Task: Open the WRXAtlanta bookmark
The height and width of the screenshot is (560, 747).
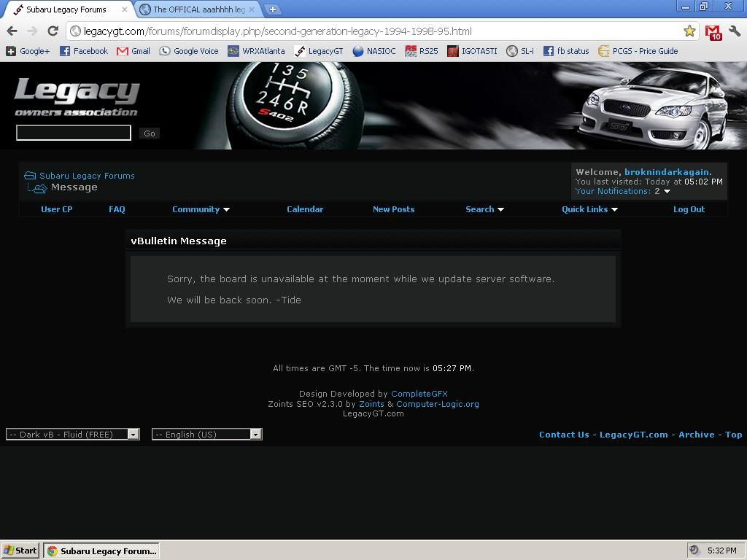Action: coord(256,51)
